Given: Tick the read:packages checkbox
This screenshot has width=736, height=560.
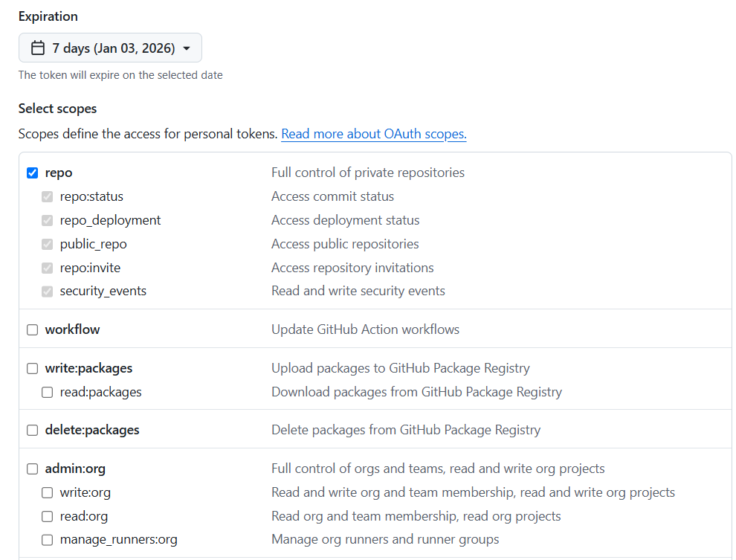Looking at the screenshot, I should tap(47, 392).
